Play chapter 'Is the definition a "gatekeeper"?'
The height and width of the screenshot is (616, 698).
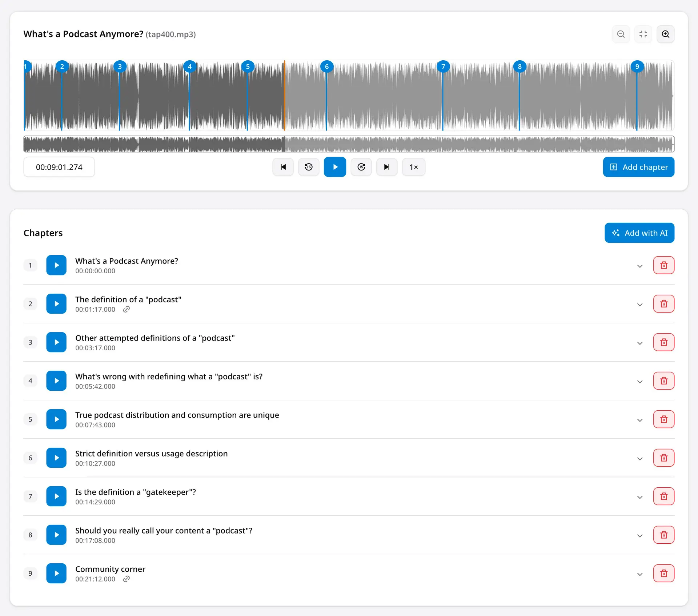point(56,496)
